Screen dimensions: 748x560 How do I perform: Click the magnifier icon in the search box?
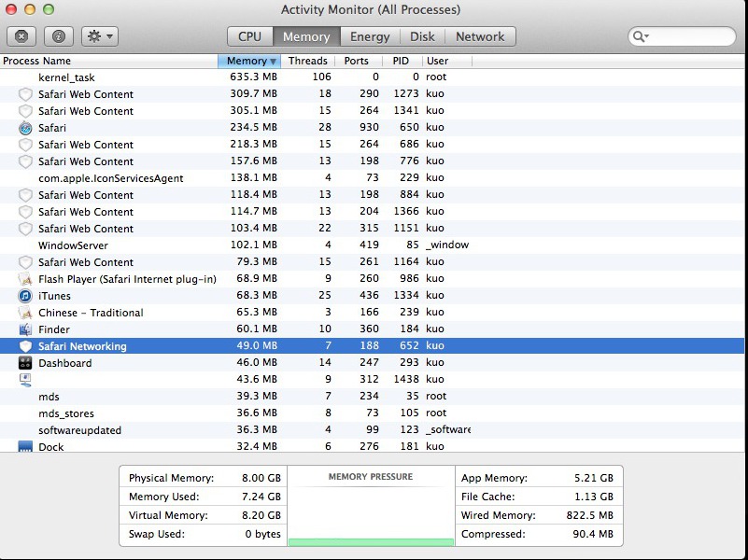[640, 36]
